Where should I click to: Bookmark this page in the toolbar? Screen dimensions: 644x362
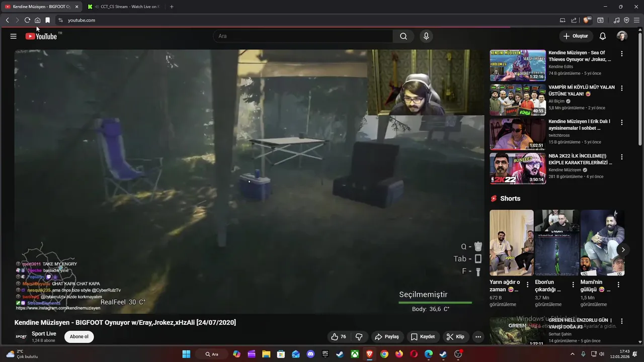[x=47, y=20]
